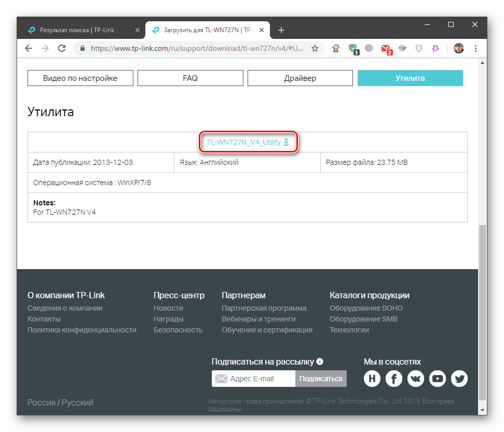Click the address bar URL
Screen dimensions: 504x432
pyautogui.click(x=197, y=49)
